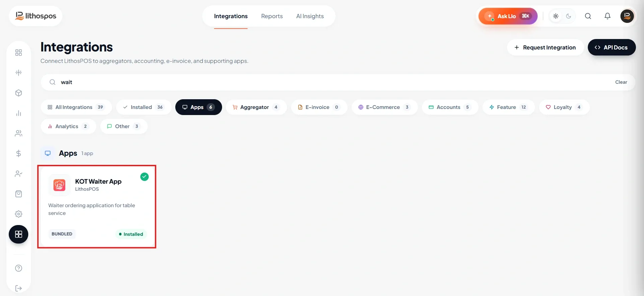
Task: Click the Installed status badge on the card
Action: tap(131, 234)
